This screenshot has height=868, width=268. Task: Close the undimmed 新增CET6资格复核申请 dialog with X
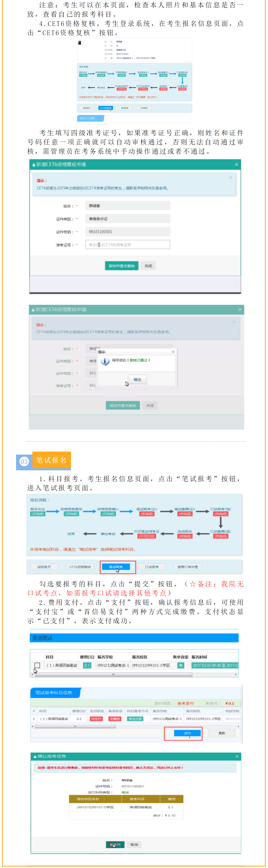[x=236, y=164]
